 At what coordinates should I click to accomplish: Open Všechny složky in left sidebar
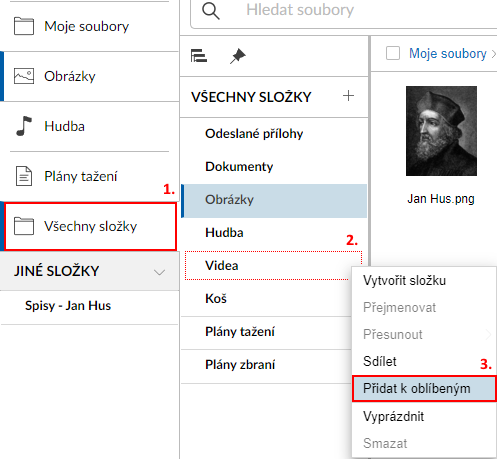click(x=90, y=226)
